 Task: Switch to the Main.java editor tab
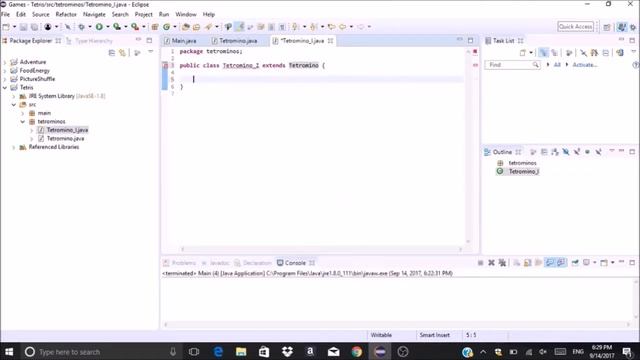point(180,41)
